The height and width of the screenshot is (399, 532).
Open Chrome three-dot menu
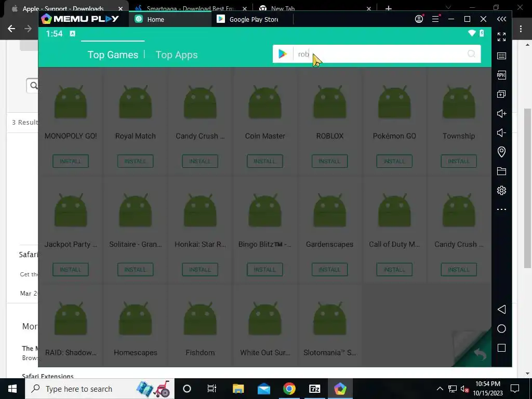click(521, 29)
